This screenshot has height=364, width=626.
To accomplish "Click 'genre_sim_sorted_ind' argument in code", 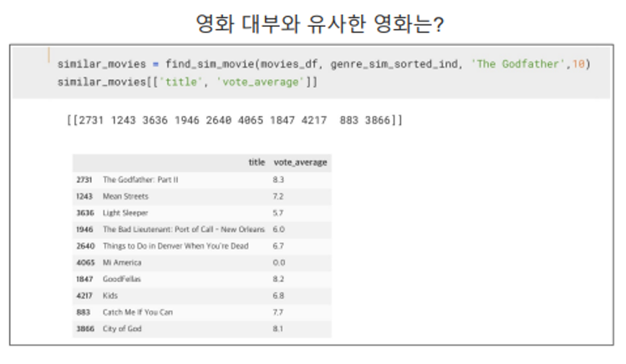I will (394, 63).
